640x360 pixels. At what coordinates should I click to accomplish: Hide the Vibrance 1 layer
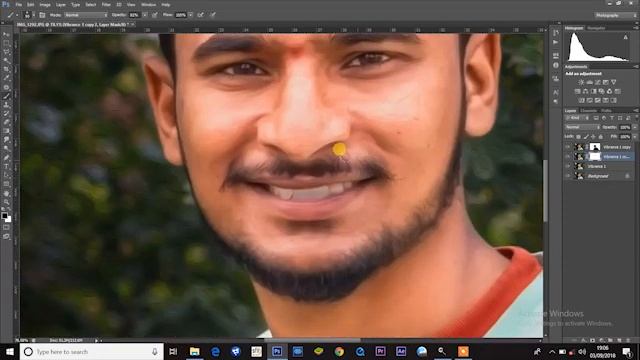(567, 167)
